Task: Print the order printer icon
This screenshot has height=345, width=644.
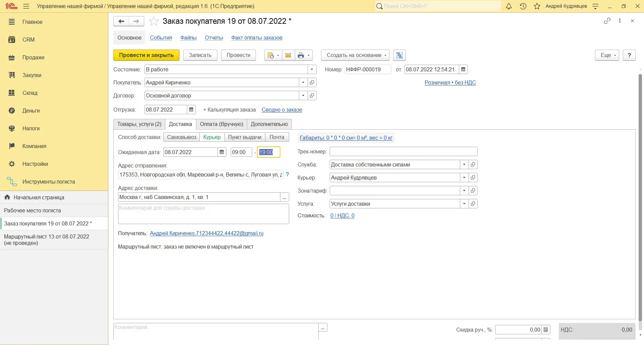Action: pyautogui.click(x=304, y=55)
